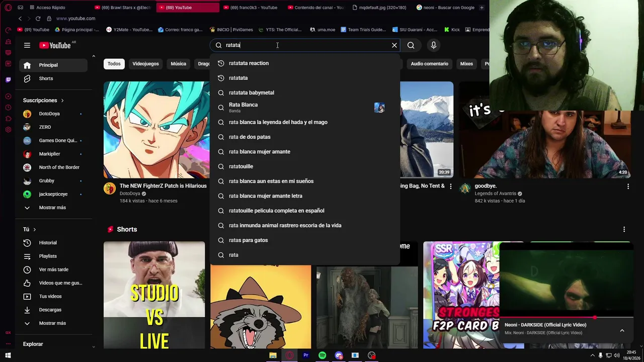Open 'Tus videos' in sidebar
Image resolution: width=644 pixels, height=362 pixels.
pos(53,296)
